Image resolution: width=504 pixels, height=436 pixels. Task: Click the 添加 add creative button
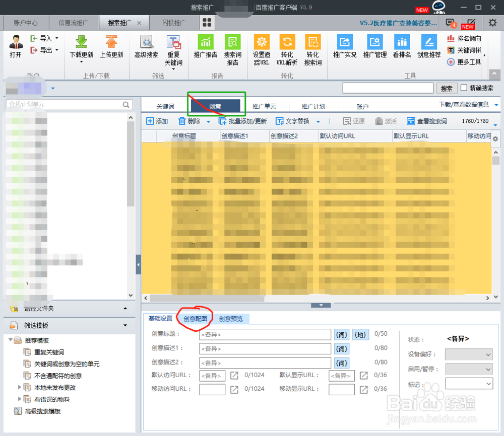[157, 121]
